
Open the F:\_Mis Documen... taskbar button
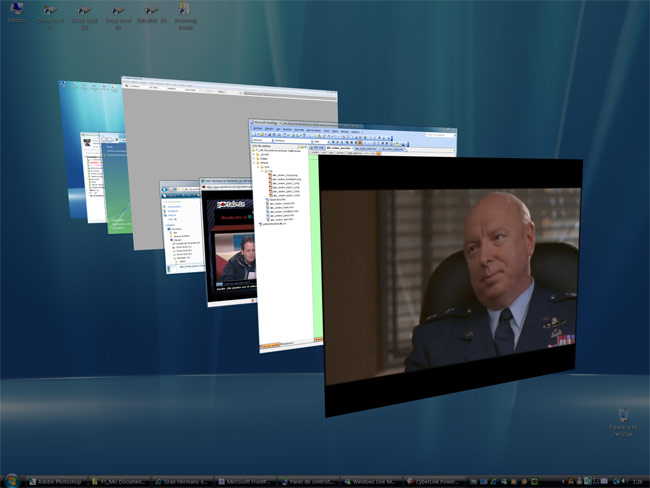pos(119,482)
